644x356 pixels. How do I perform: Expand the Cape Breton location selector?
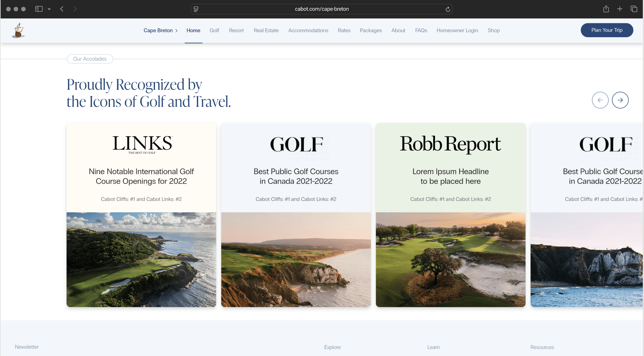(x=160, y=31)
